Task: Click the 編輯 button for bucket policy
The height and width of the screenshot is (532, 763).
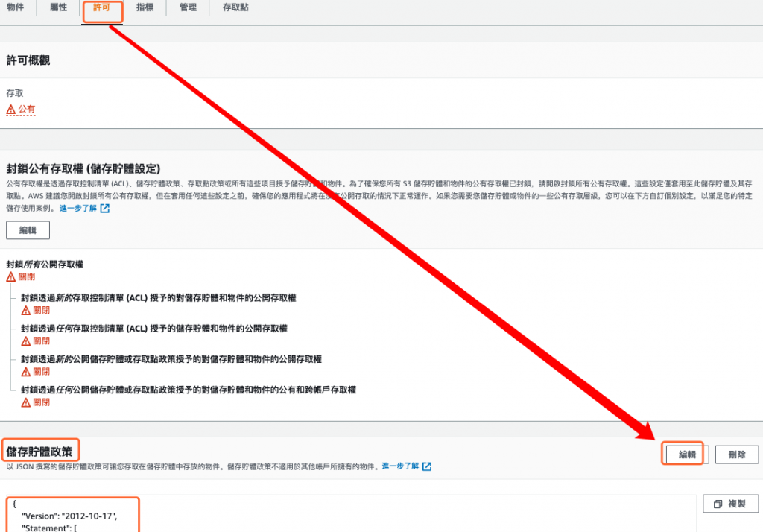Action: coord(687,455)
